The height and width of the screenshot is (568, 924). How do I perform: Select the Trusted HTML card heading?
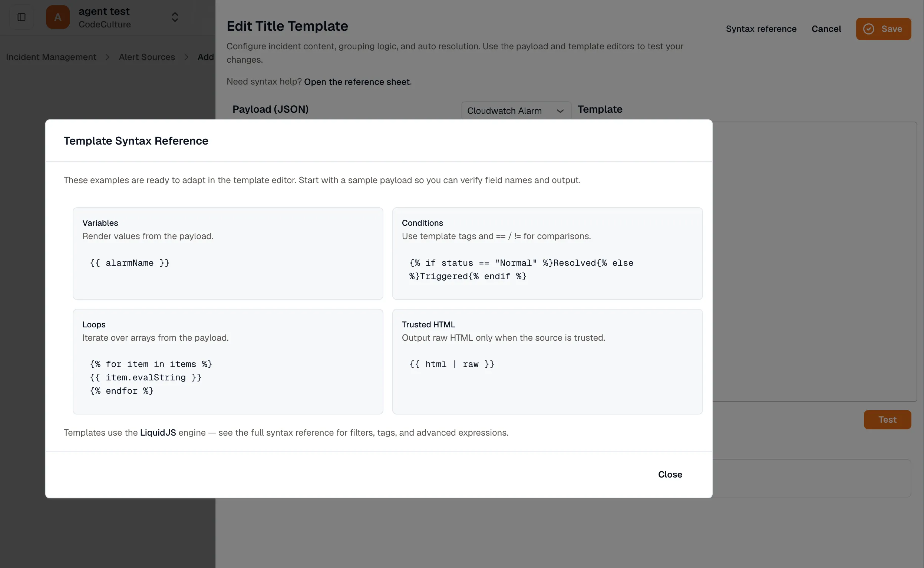click(x=429, y=324)
